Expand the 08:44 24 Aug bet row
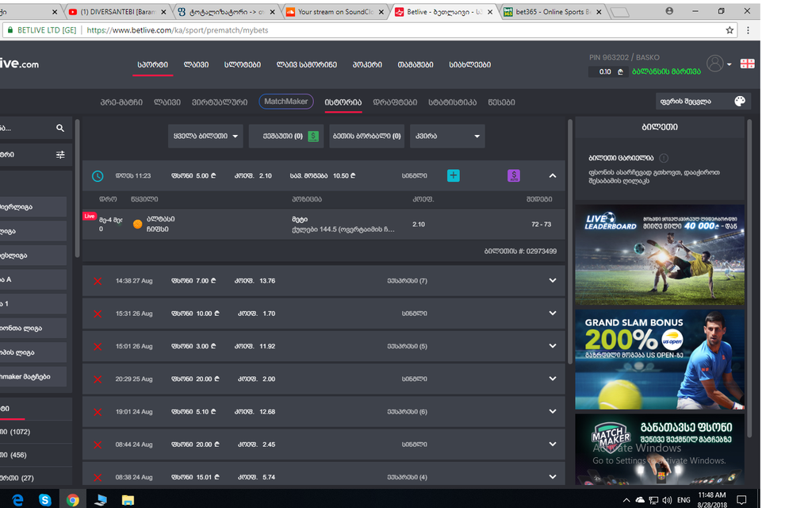The width and height of the screenshot is (812, 508). click(553, 444)
